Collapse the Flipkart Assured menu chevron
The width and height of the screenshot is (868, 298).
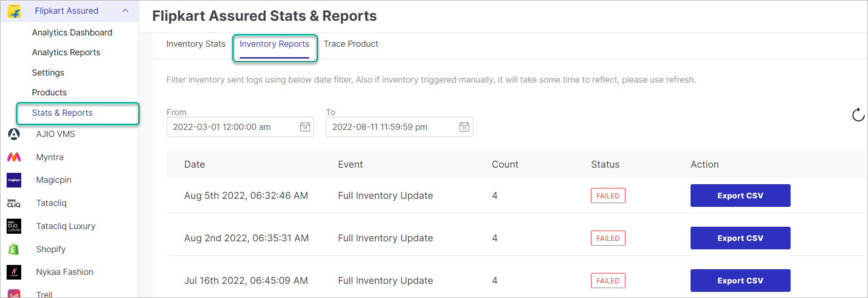pos(126,11)
